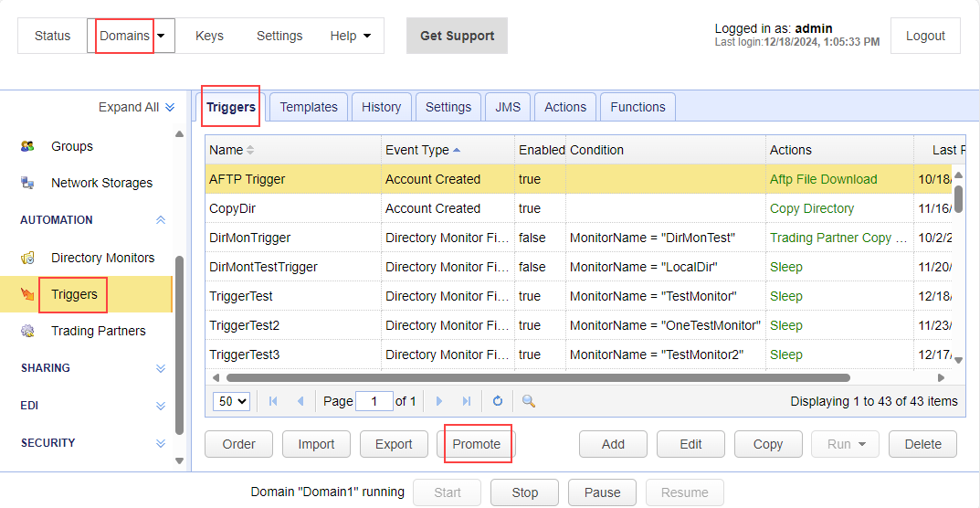Viewport: 980px width, 508px height.
Task: Click the page number input field
Action: click(374, 401)
